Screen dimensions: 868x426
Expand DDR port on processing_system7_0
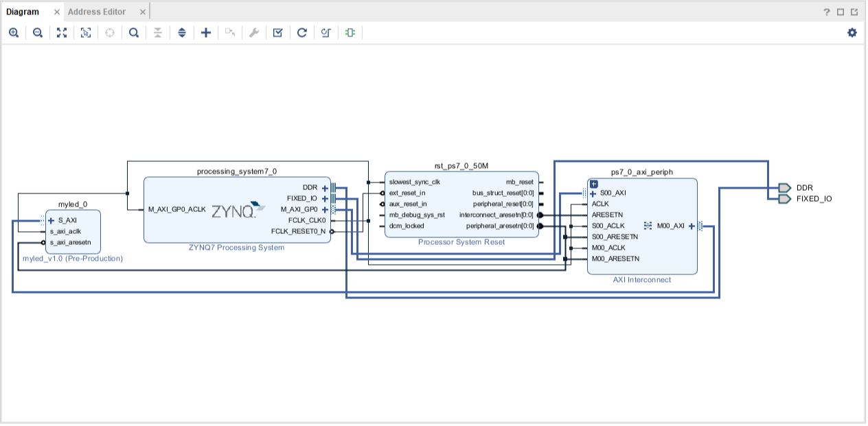point(325,188)
